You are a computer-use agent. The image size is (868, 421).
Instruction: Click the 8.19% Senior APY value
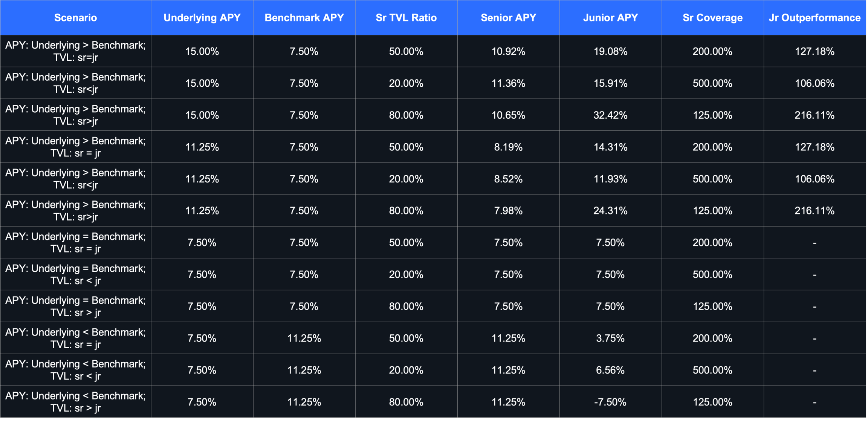click(x=508, y=147)
